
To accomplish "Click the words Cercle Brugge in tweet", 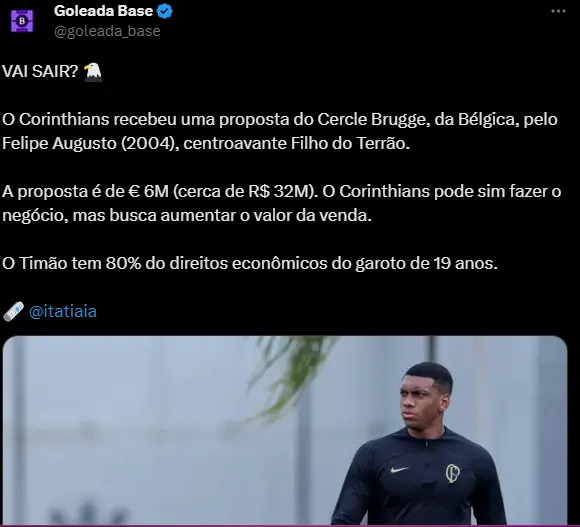I will (x=371, y=119).
